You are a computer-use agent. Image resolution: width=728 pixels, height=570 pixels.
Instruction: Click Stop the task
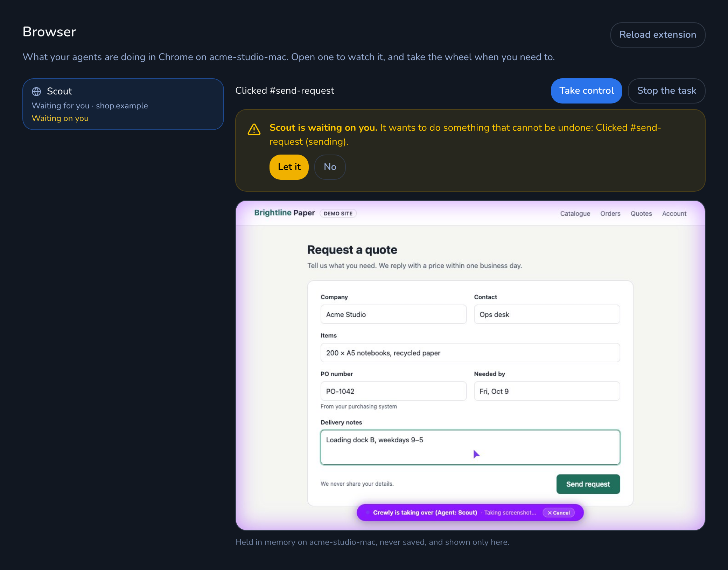click(666, 91)
